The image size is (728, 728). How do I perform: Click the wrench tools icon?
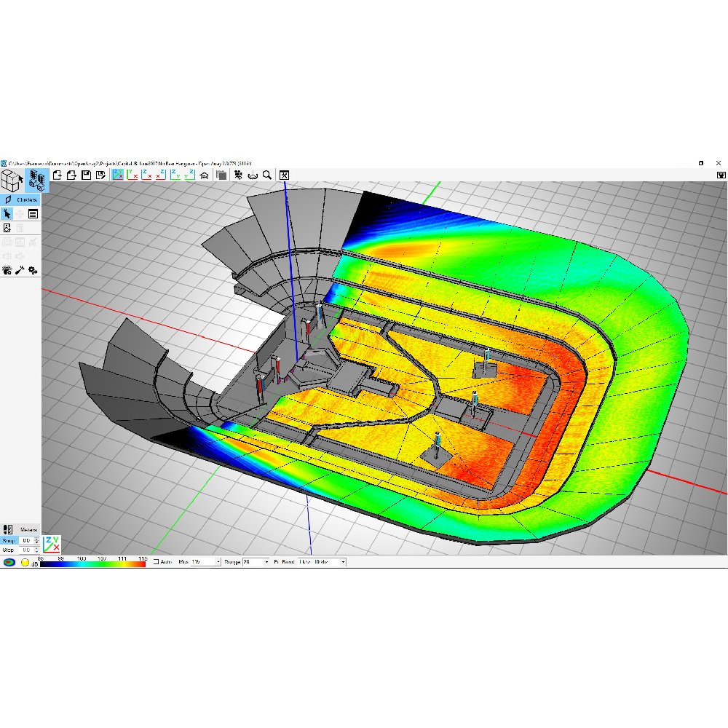click(20, 270)
